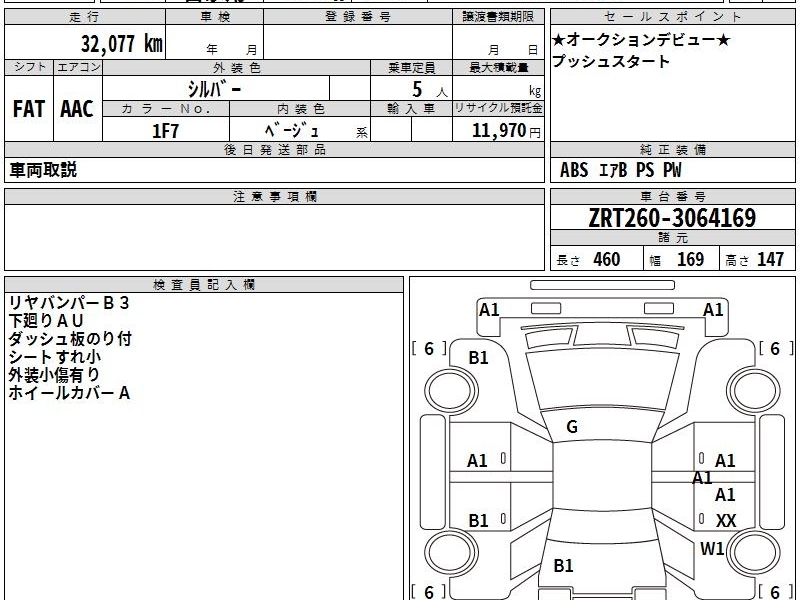Click the シフト header cell
800x600 pixels.
29,67
